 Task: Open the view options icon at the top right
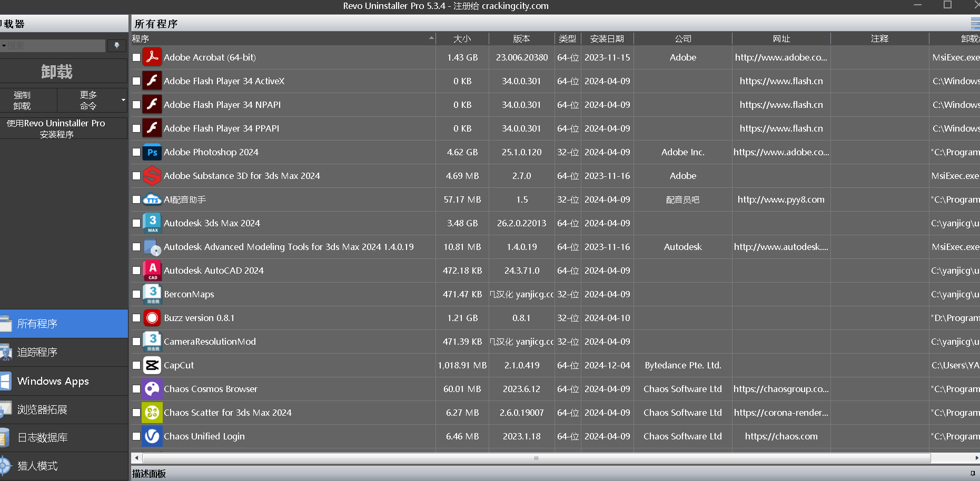975,23
